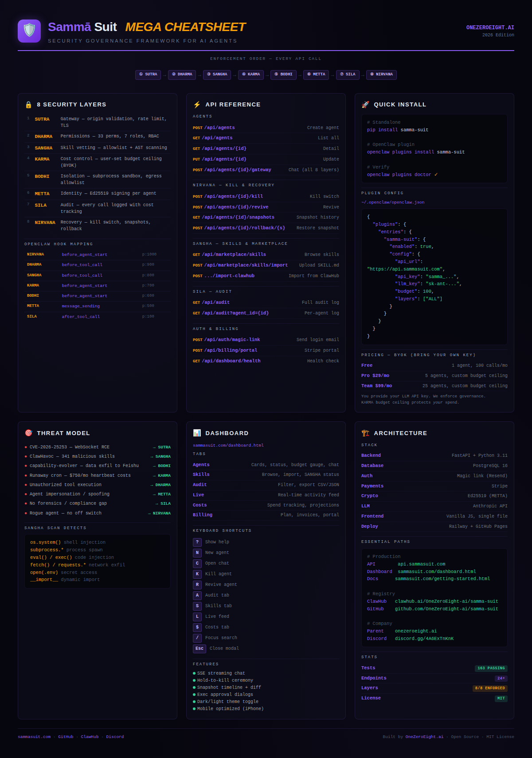Open the OneZeroEight.ai link in the footer
Screen dimensions: 532x758
pyautogui.click(x=424, y=737)
